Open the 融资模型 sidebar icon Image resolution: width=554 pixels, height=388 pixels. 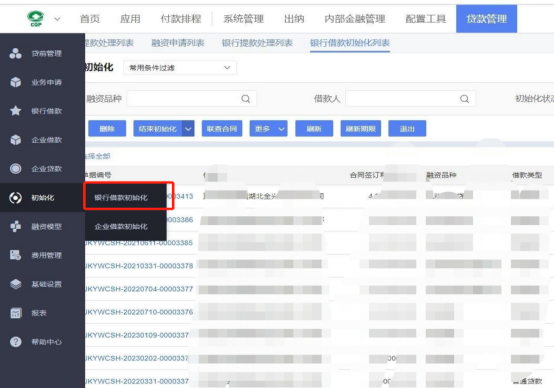tap(16, 226)
